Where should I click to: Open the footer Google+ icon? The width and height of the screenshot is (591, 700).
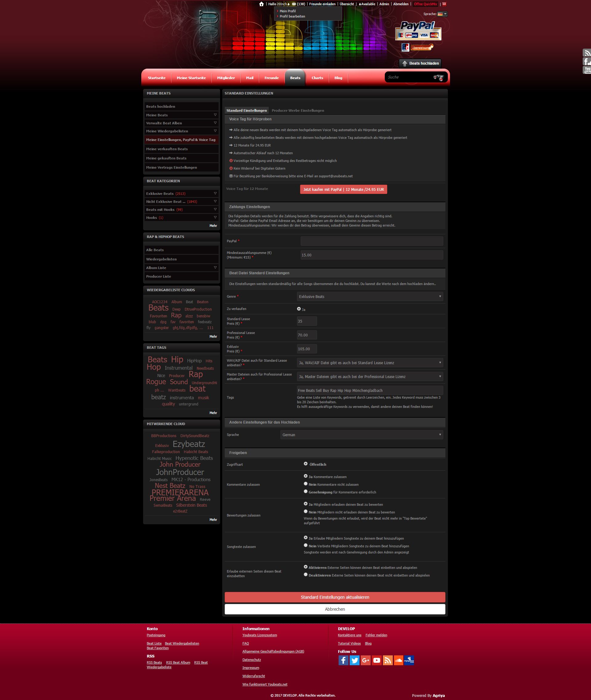(x=365, y=660)
